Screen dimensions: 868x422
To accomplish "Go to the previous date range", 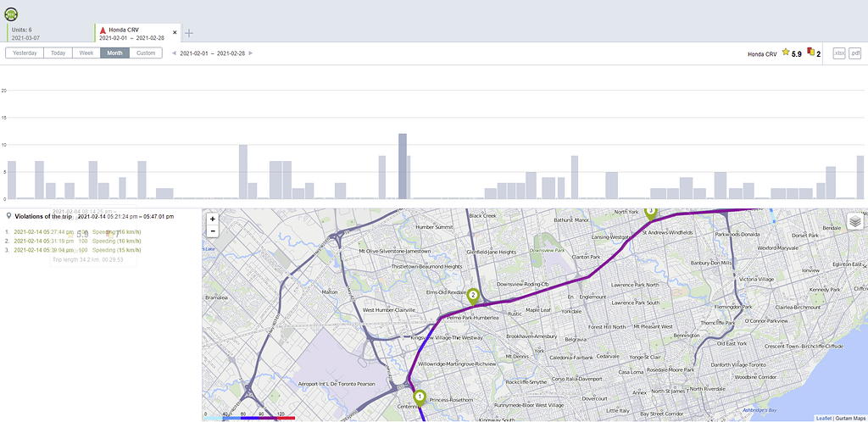I will [x=174, y=53].
